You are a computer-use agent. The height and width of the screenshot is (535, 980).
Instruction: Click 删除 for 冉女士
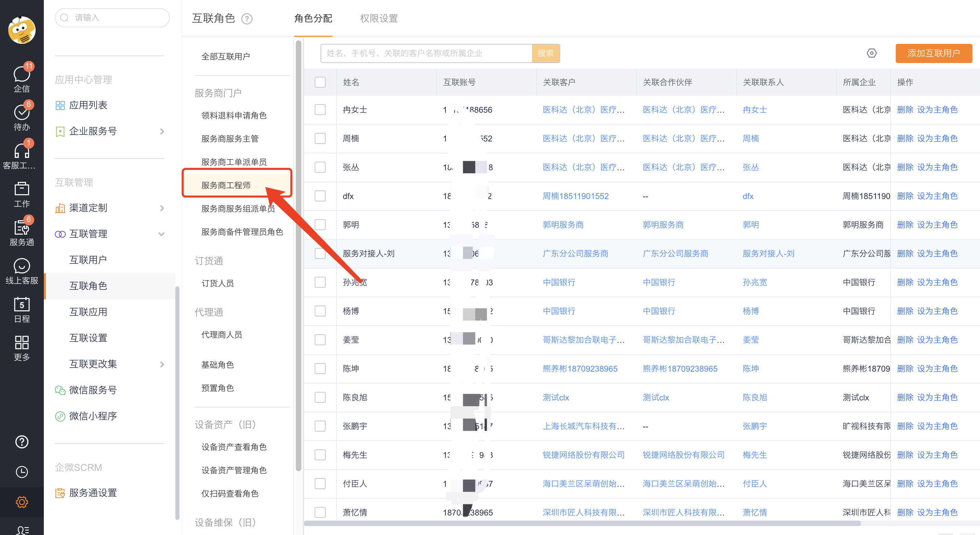[905, 110]
